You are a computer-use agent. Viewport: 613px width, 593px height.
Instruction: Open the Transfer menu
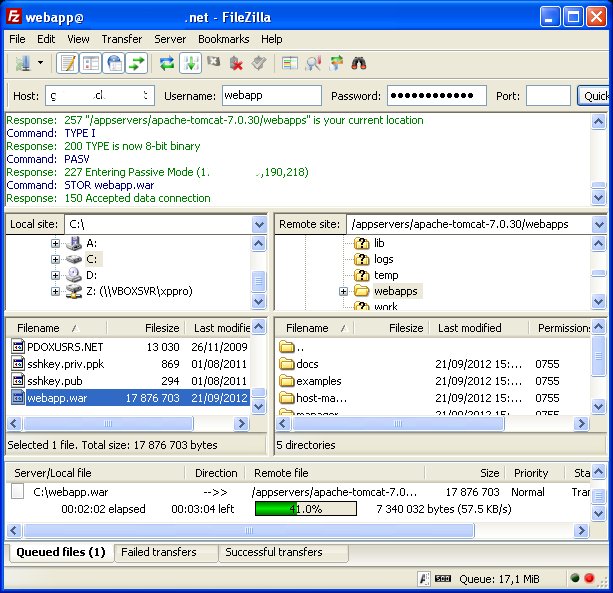coord(122,39)
